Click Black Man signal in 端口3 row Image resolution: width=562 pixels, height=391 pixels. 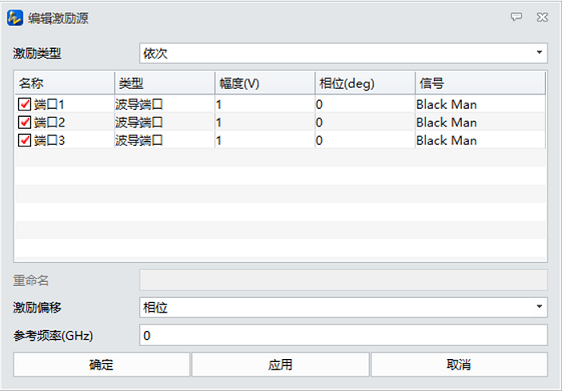(480, 140)
